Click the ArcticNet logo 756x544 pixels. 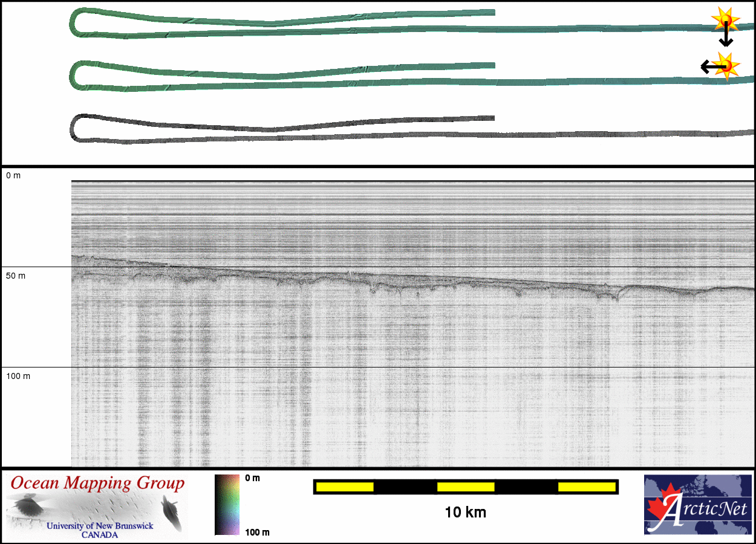(x=696, y=505)
